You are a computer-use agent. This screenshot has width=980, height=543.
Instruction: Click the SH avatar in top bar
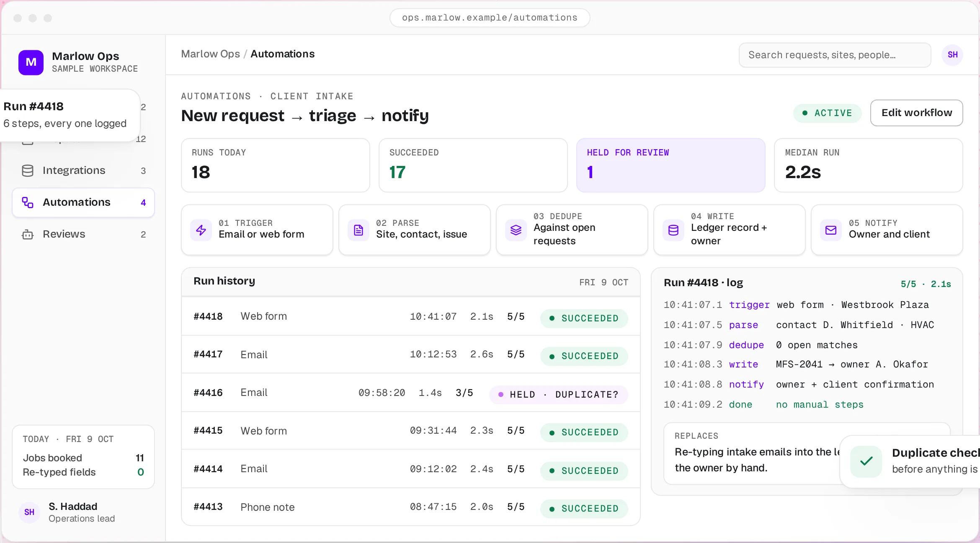click(x=952, y=55)
